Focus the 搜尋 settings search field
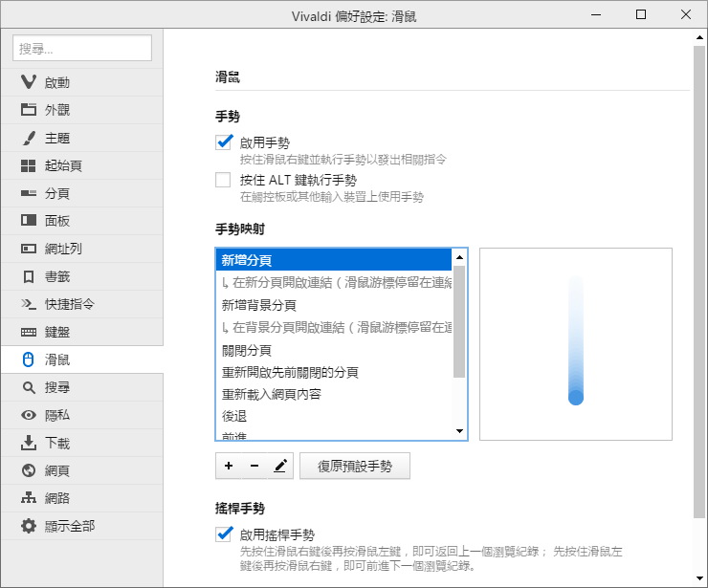 (82, 48)
